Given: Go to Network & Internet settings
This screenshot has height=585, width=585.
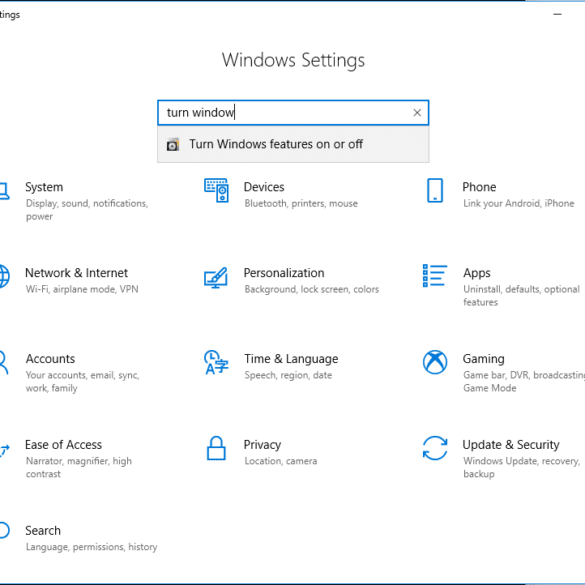Looking at the screenshot, I should tap(76, 273).
